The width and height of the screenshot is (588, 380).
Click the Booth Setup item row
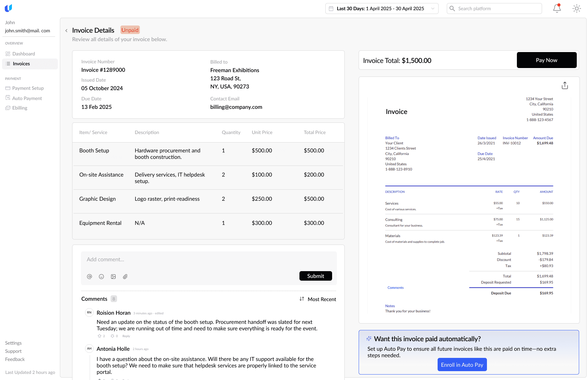[208, 154]
